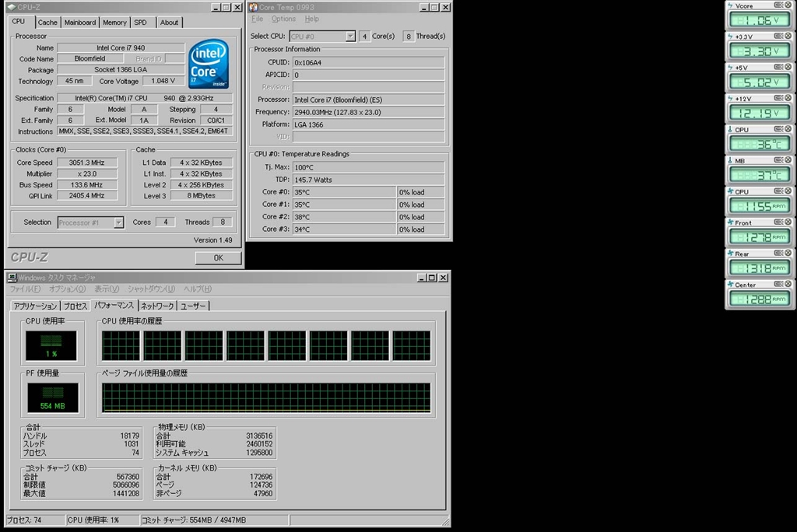The width and height of the screenshot is (797, 532).
Task: Click the MB temperature widget thermometer icon
Action: click(730, 160)
